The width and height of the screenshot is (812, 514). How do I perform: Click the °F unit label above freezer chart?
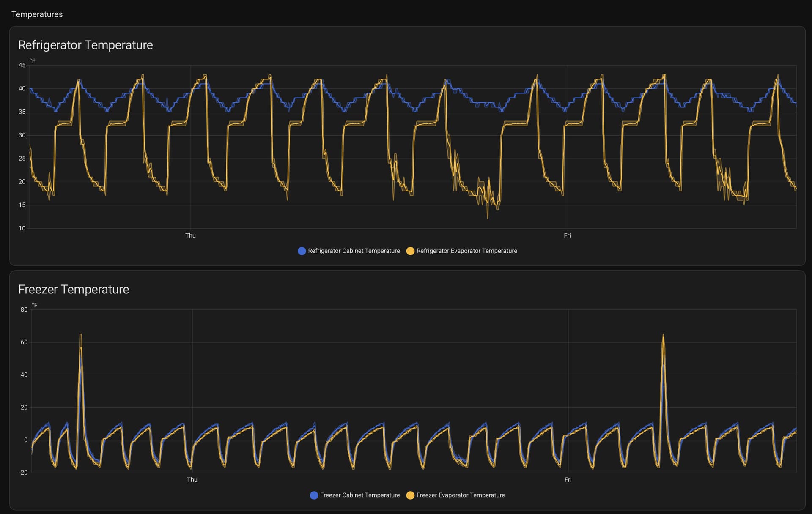click(35, 305)
